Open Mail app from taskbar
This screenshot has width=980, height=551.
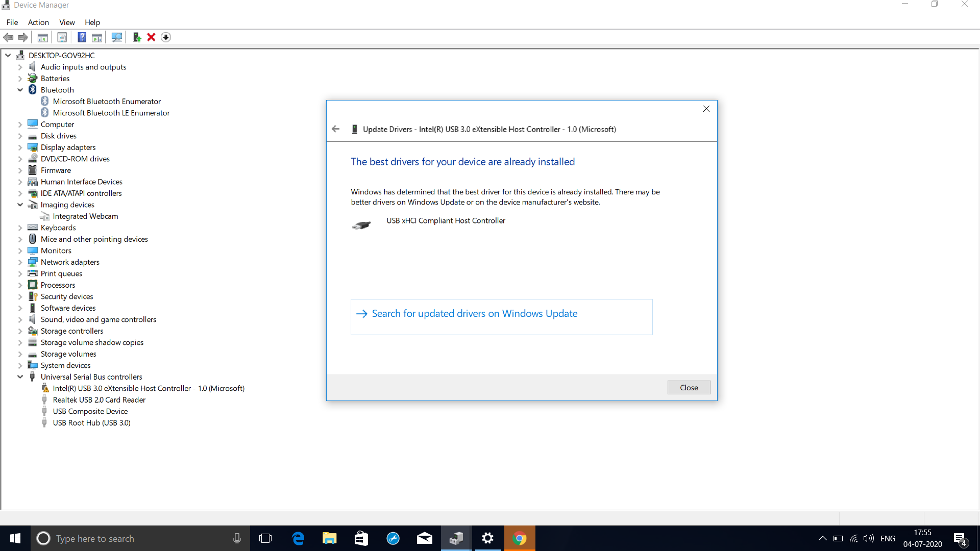[x=425, y=538]
